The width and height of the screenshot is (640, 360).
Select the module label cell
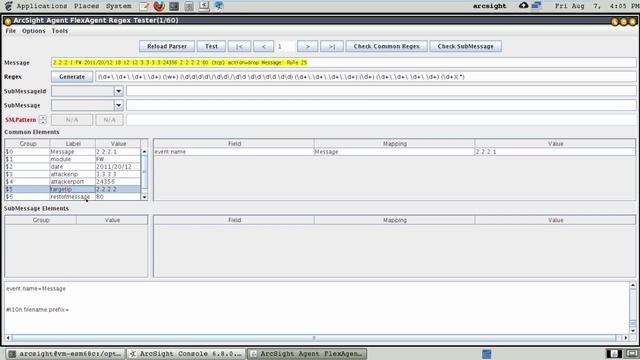73,159
